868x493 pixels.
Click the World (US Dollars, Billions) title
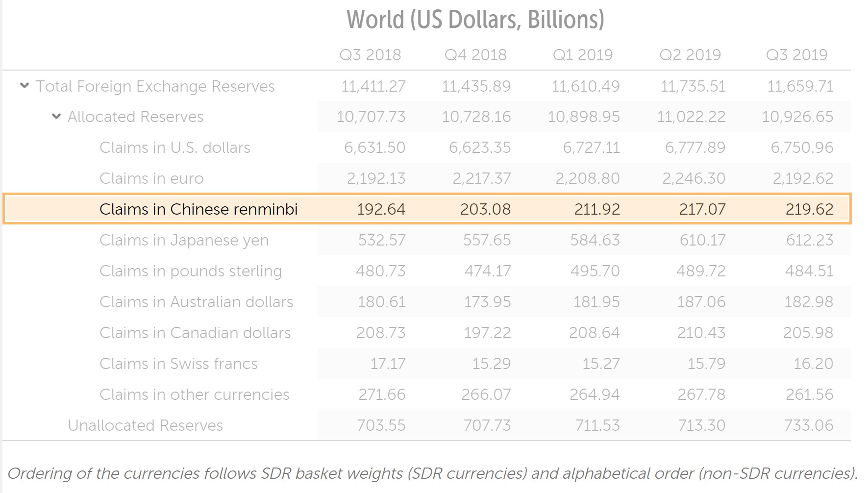(x=475, y=20)
